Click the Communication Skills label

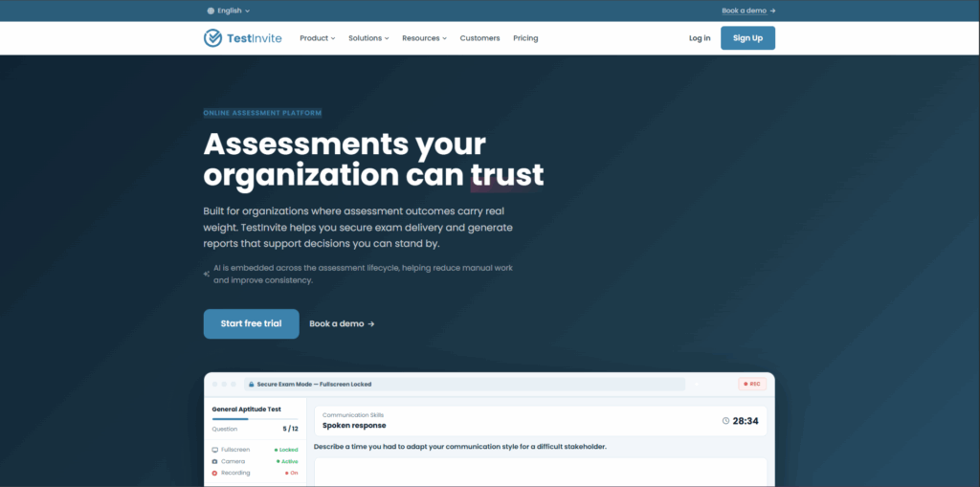353,415
